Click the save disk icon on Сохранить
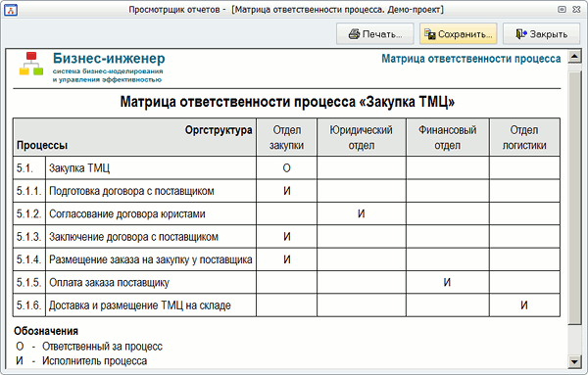The image size is (588, 375). point(430,34)
